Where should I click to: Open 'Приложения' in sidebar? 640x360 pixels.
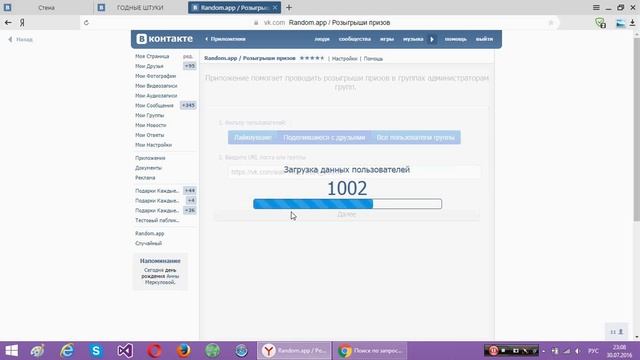pos(150,158)
